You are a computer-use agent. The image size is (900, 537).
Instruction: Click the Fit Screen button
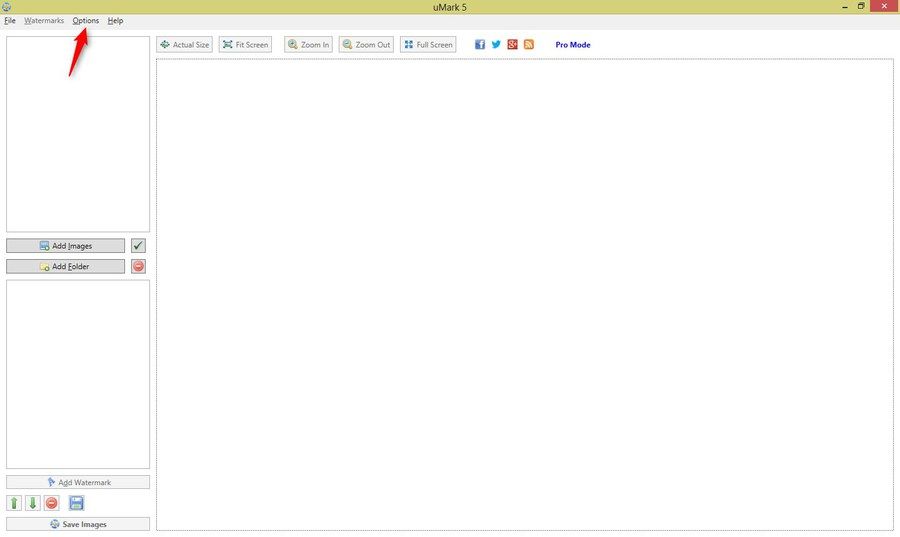point(245,45)
